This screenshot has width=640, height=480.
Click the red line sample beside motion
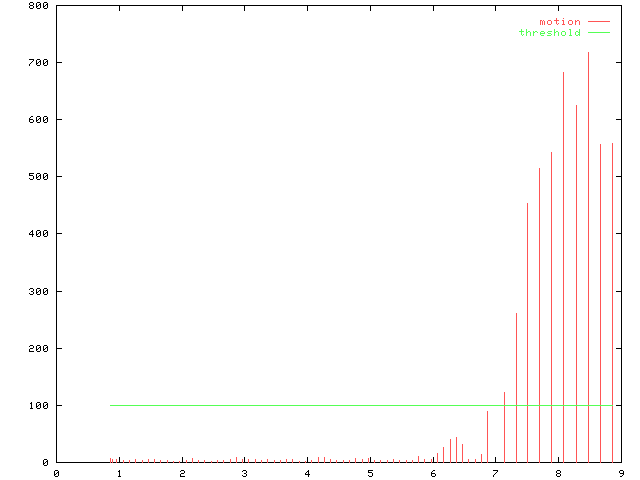tap(598, 21)
